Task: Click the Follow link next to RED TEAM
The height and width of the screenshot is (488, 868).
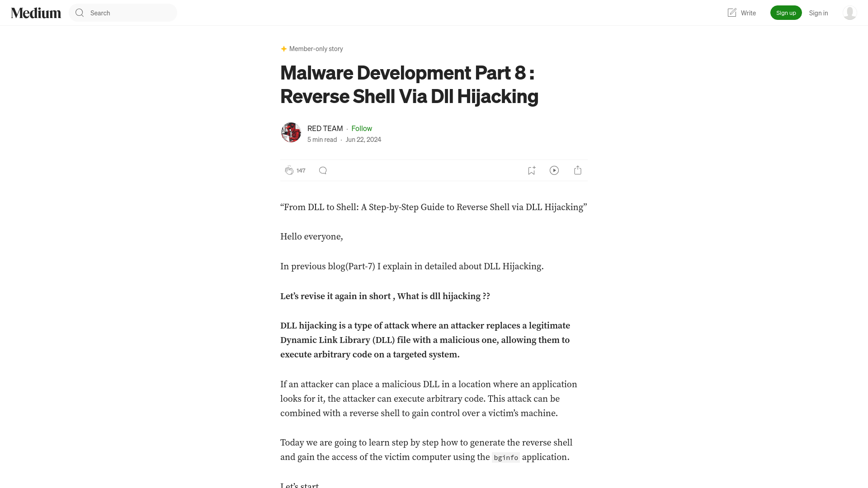Action: [x=362, y=128]
